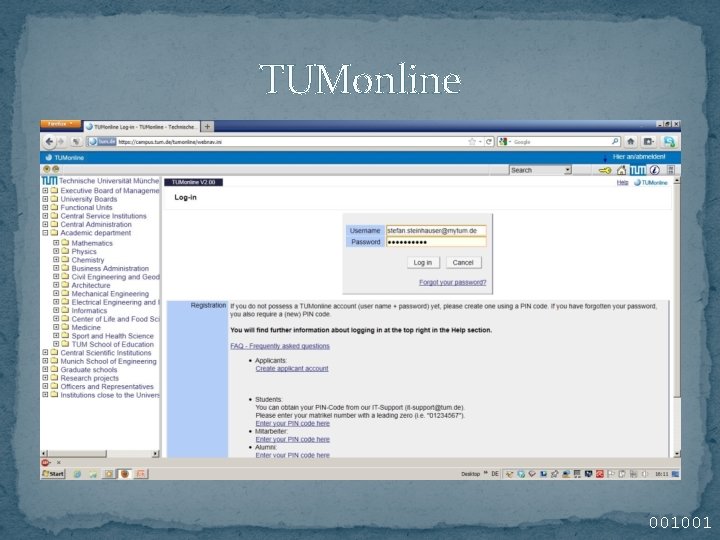Open FAQ - Frequently asked questions link
The image size is (720, 540).
pyautogui.click(x=280, y=346)
